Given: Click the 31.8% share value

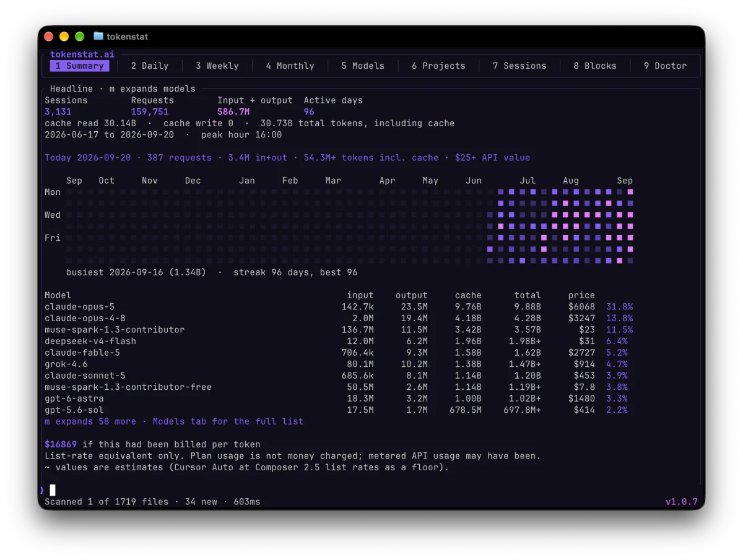Looking at the screenshot, I should pos(620,307).
